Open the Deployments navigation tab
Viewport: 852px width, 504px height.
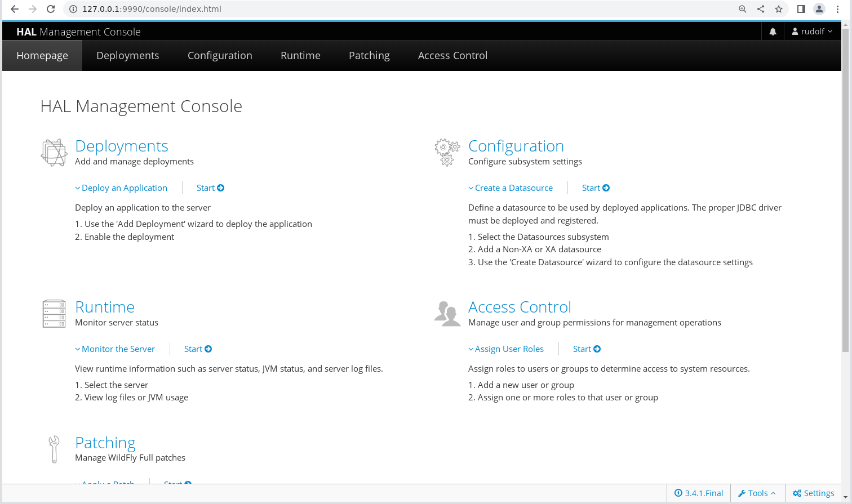coord(128,56)
